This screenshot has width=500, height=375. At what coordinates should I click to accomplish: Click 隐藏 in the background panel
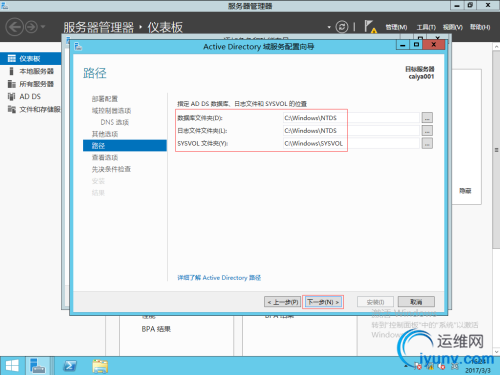(465, 191)
